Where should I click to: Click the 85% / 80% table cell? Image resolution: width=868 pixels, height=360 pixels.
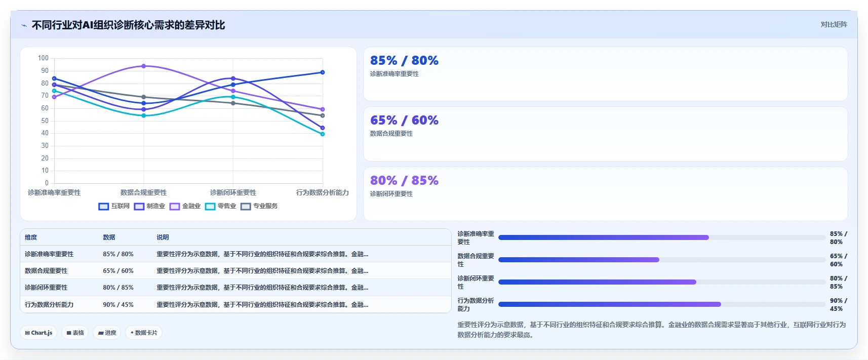pos(118,254)
